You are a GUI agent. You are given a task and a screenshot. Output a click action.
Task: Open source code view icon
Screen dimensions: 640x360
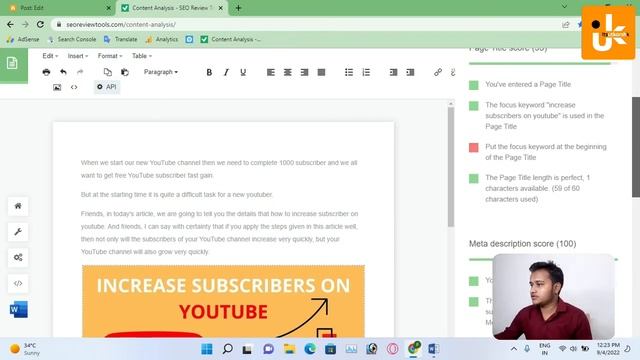pos(74,87)
